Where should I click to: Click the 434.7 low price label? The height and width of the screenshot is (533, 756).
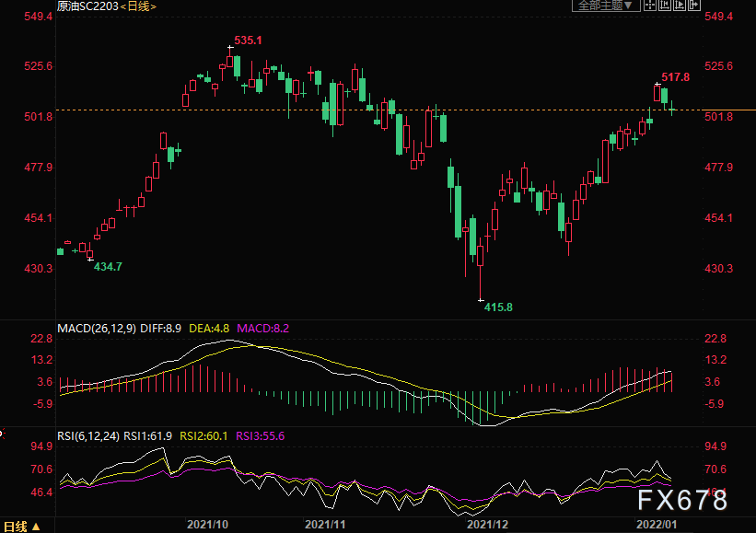coord(108,267)
